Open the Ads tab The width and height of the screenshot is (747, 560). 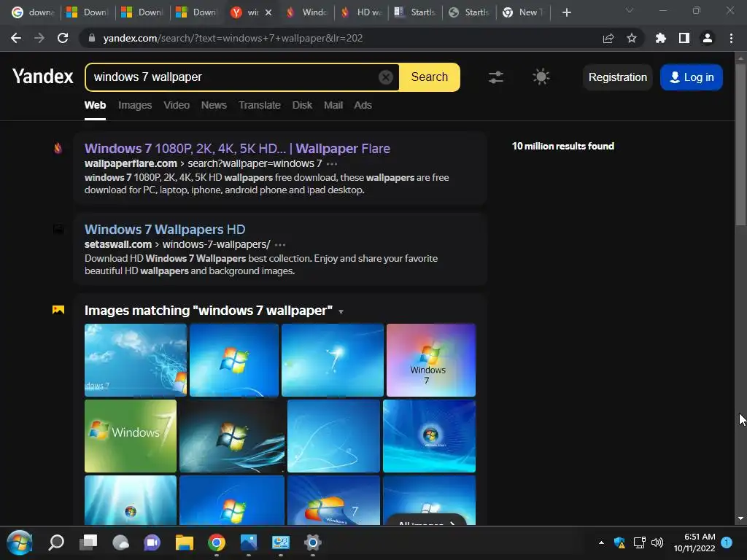[363, 105]
